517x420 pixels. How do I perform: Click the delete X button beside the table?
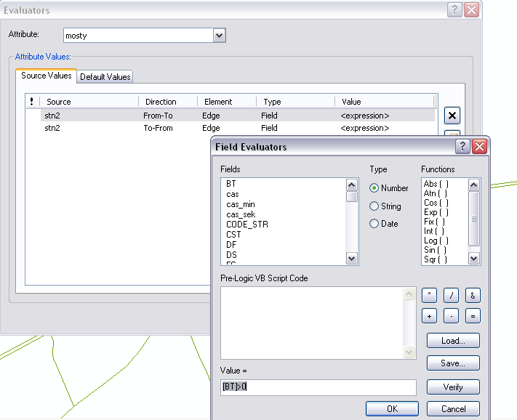click(452, 116)
